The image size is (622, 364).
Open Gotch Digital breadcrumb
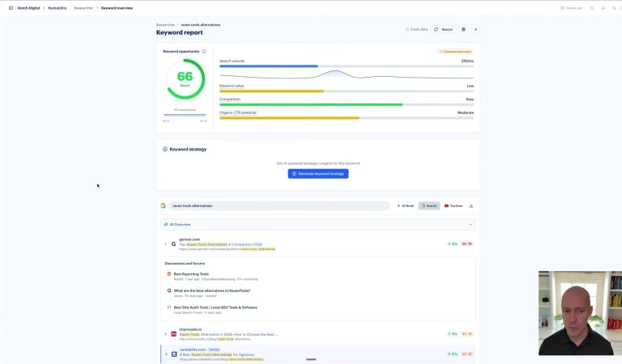[28, 8]
